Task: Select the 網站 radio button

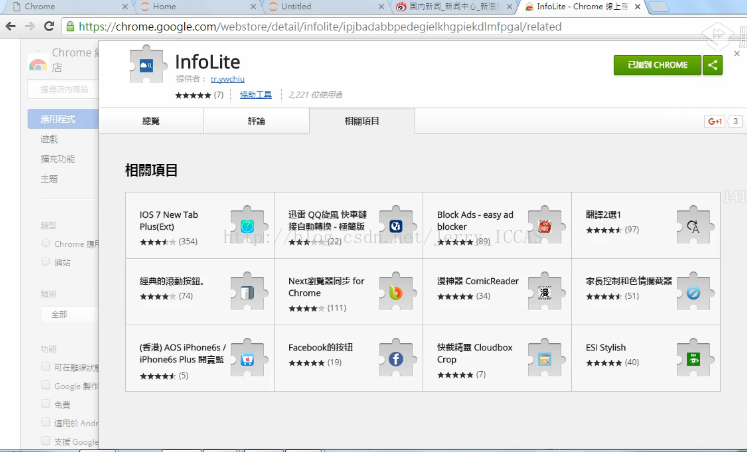Action: (x=46, y=261)
